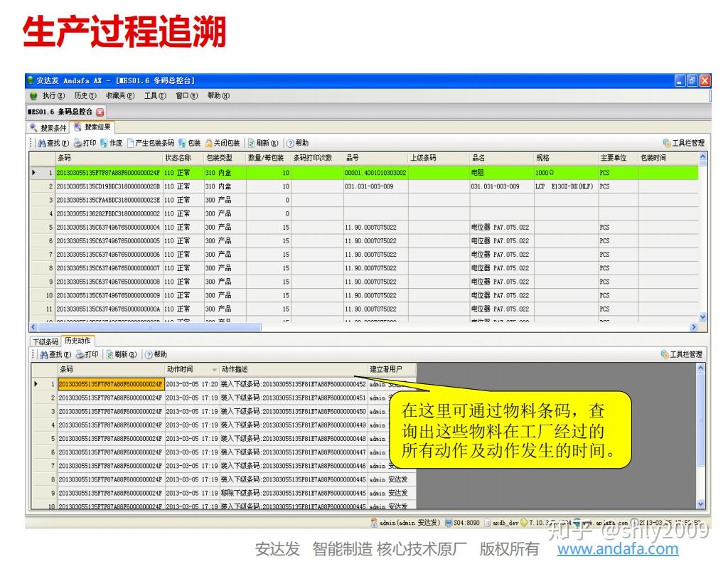Click 查找 in the upper results toolbar
The width and height of the screenshot is (728, 564).
click(53, 143)
